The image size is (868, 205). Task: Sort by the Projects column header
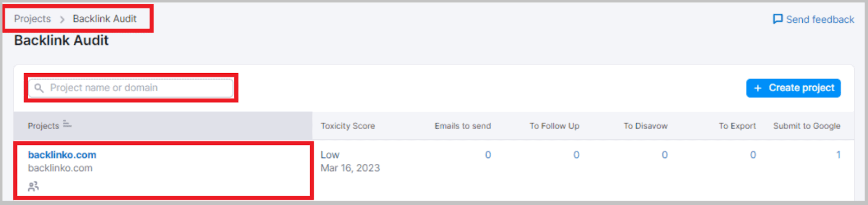43,125
